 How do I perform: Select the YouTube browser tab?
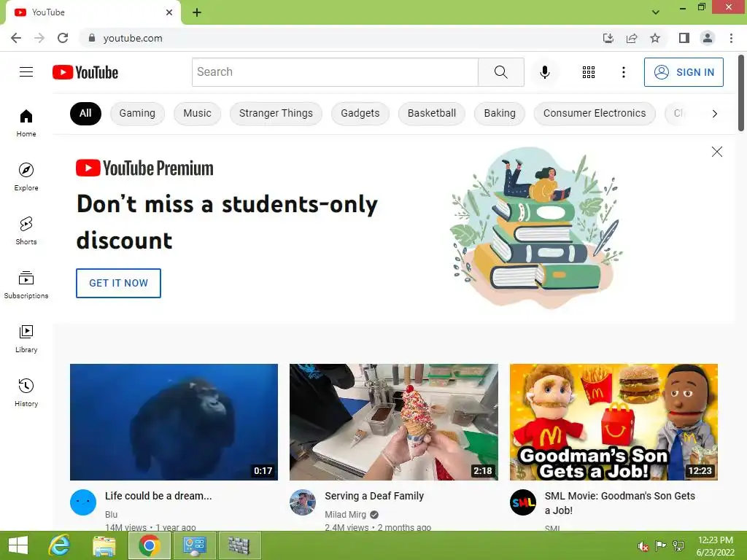point(93,12)
